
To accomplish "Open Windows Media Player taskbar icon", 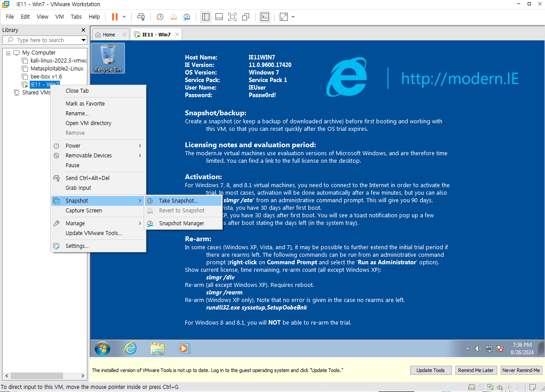I will click(184, 349).
